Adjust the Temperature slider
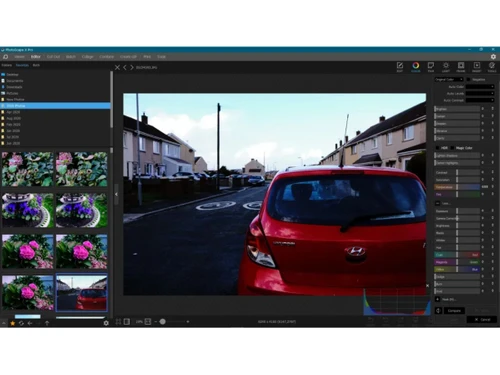Screen dimensions: 500x375 tap(457, 187)
